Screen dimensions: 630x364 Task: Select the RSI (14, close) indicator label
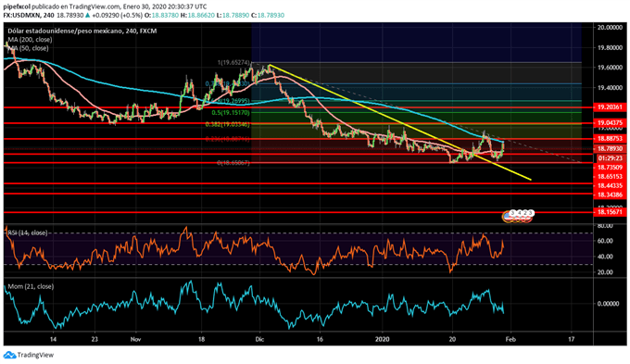click(x=27, y=232)
